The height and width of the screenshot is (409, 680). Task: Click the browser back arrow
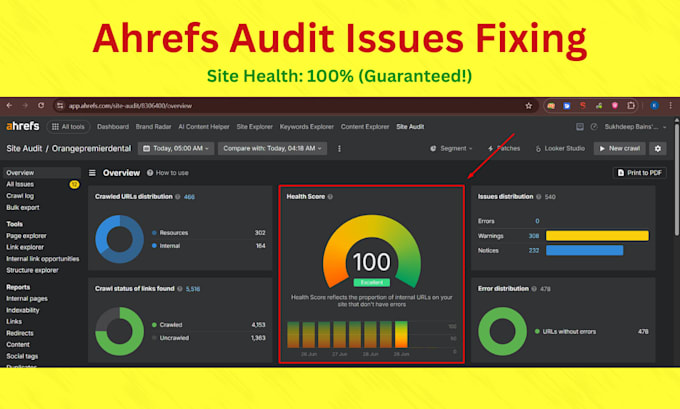click(x=9, y=105)
